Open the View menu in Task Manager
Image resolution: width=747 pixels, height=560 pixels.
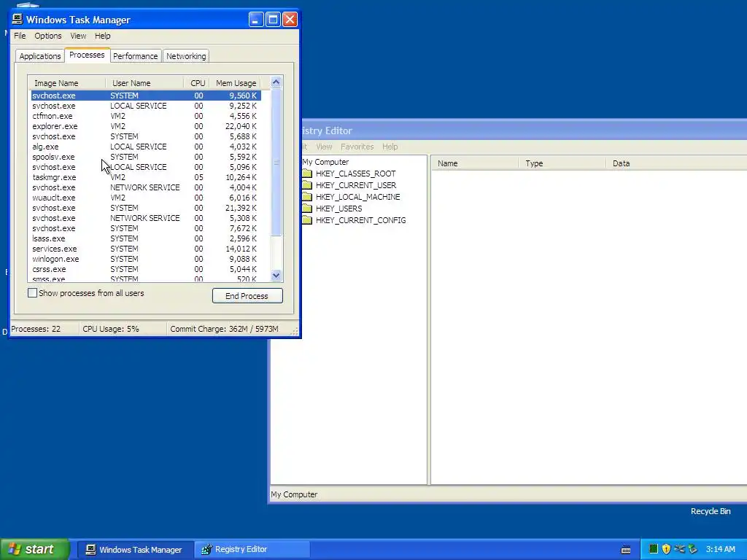78,36
